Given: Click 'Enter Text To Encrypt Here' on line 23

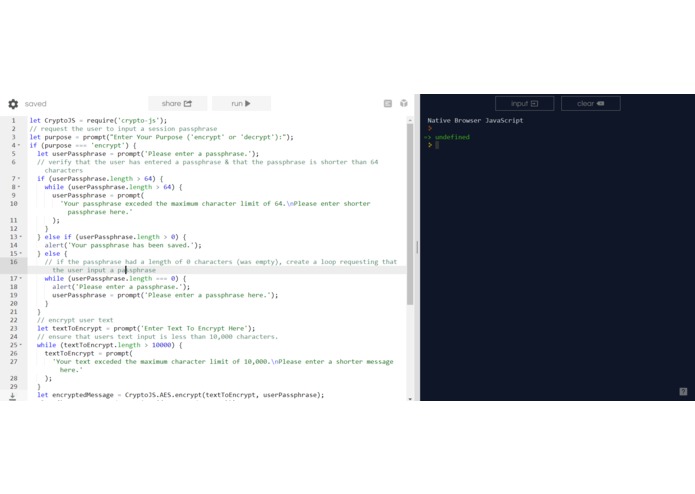Looking at the screenshot, I should pyautogui.click(x=194, y=329).
